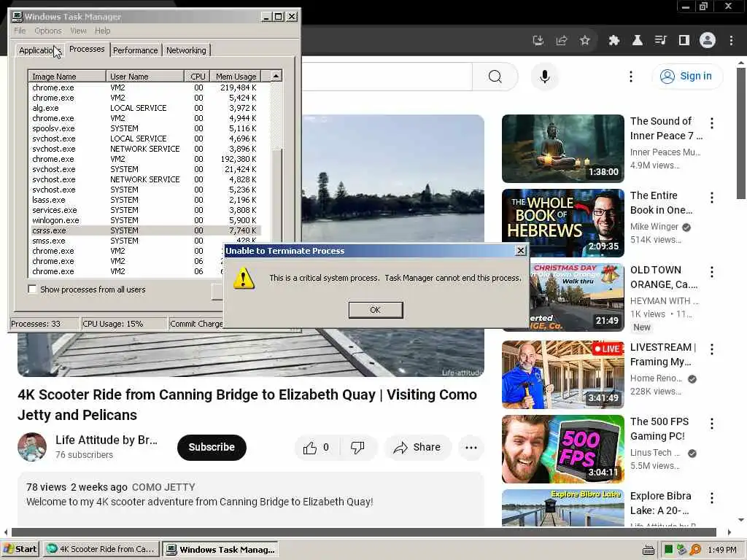Click the Sign in button on YouTube

point(687,76)
